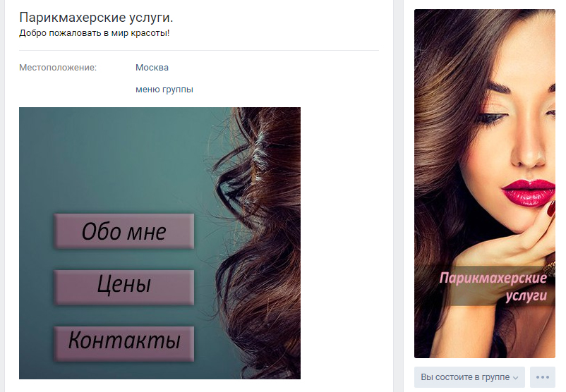The image size is (566, 392).
Task: Click the horizontal divider under the status
Action: point(199,51)
